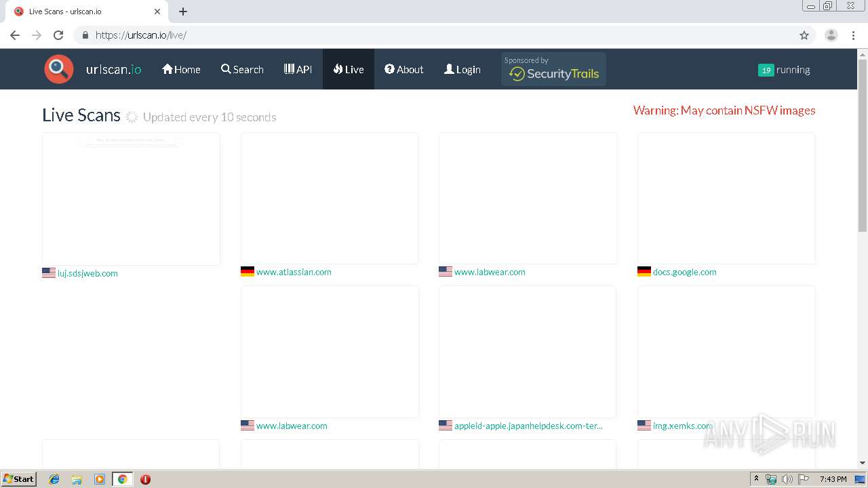868x488 pixels.
Task: Click docs.google.com scan thumbnail
Action: point(726,198)
